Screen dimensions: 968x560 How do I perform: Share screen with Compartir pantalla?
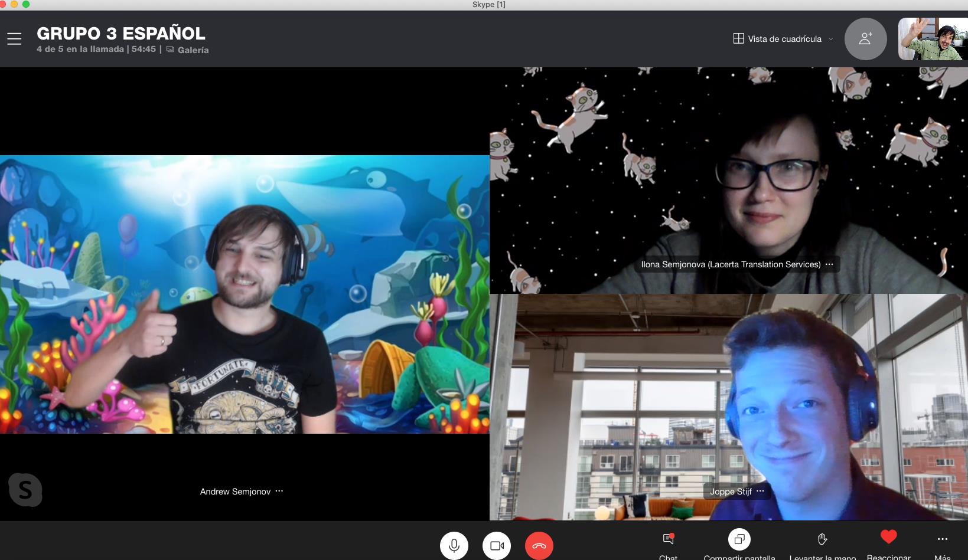click(x=739, y=539)
